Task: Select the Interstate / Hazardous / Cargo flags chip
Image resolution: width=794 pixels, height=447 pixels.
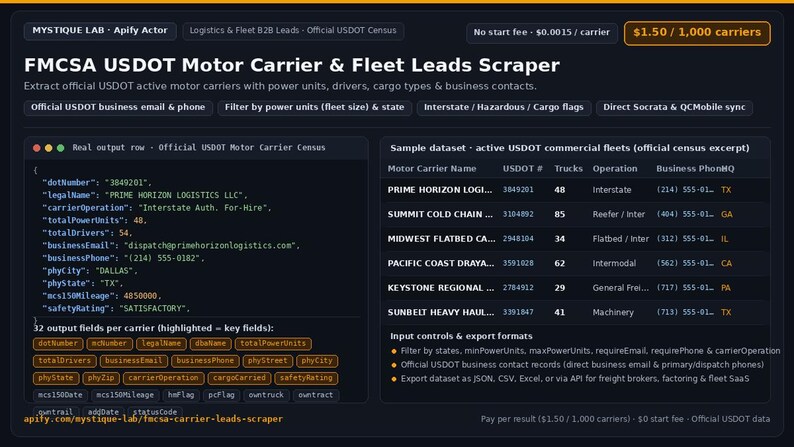Action: click(504, 107)
